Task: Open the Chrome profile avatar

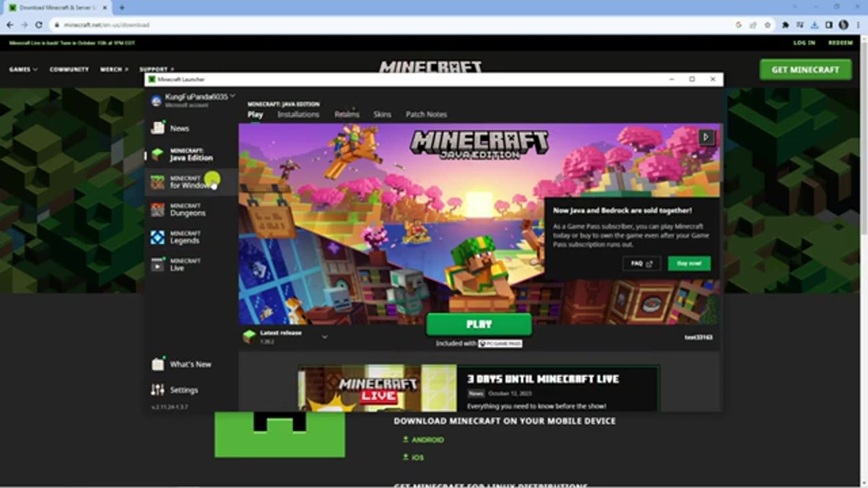Action: point(844,25)
